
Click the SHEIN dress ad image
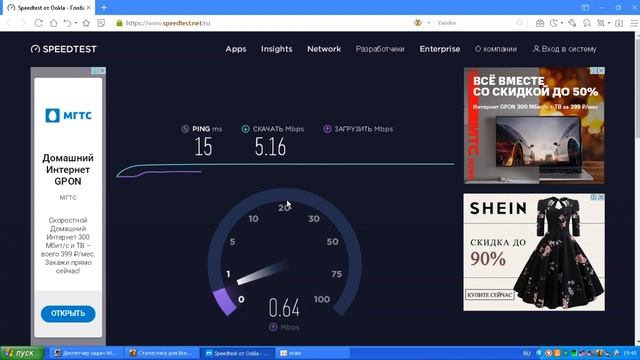pos(534,252)
